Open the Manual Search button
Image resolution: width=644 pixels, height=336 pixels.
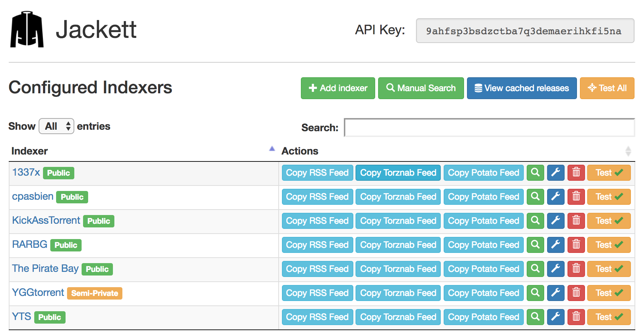coord(421,88)
